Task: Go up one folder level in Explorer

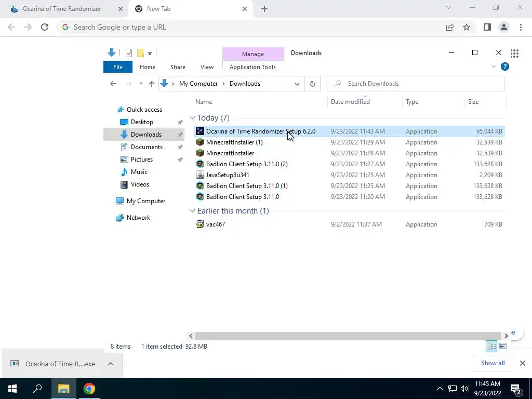Action: click(152, 84)
